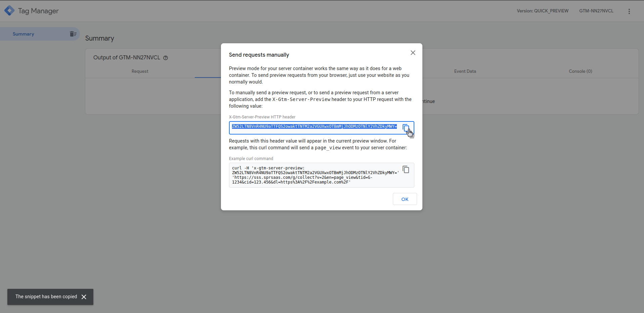Select Summary in the sidebar
The image size is (644, 313).
pos(40,34)
